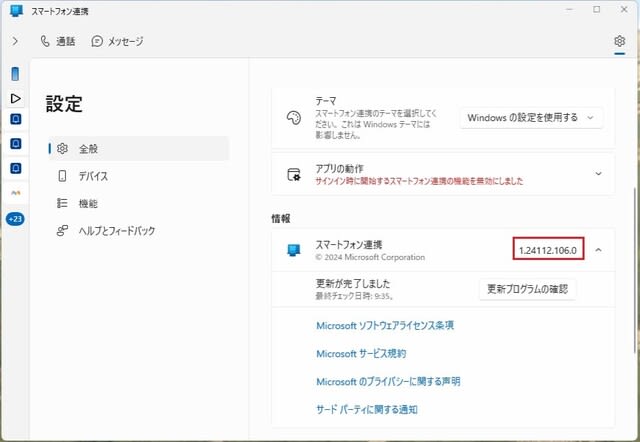Click the theme palette icon
This screenshot has height=442, width=640.
coord(294,118)
